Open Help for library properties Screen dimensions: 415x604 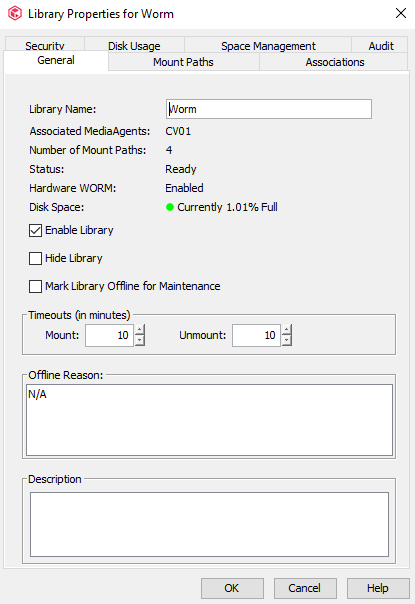coord(378,588)
